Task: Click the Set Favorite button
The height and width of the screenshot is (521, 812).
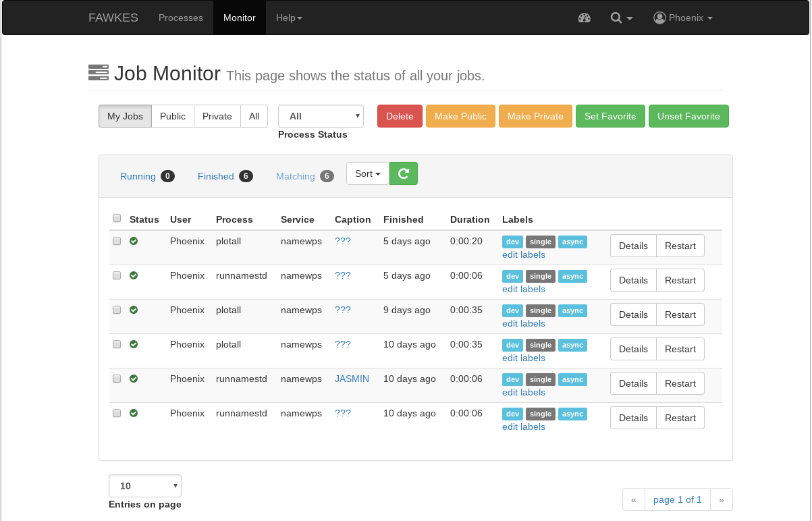Action: point(610,116)
